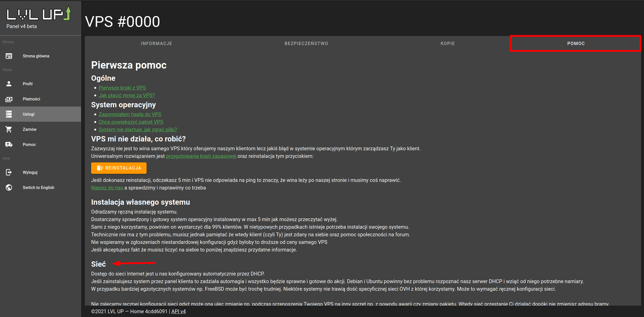Open the highlighted Pomoc tab
Viewport: 644px width, 317px height.
576,44
